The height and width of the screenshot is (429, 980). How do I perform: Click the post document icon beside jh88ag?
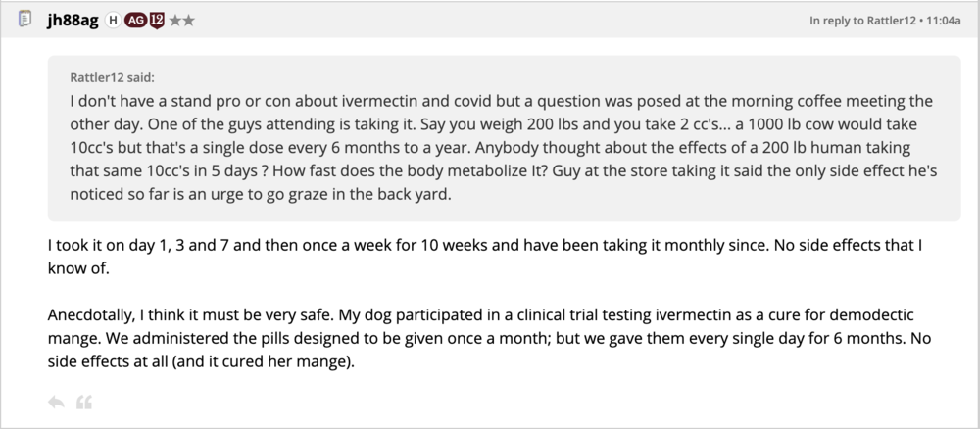click(x=24, y=20)
